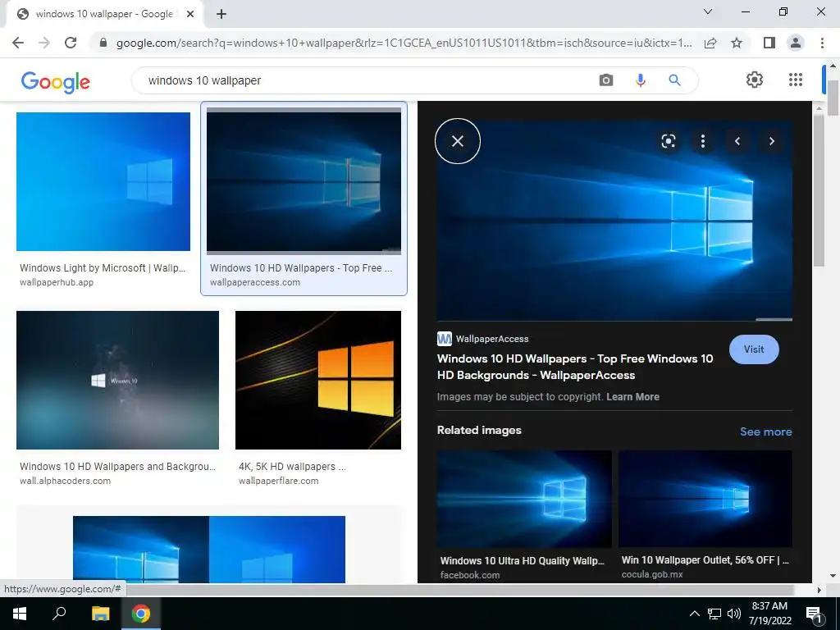
Task: Open the Google apps grid
Action: point(796,80)
